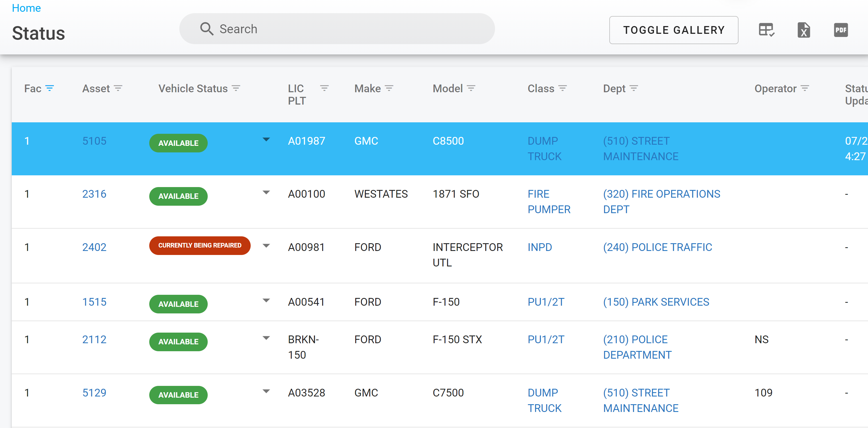Open the Asset column filter icon

[x=118, y=88]
